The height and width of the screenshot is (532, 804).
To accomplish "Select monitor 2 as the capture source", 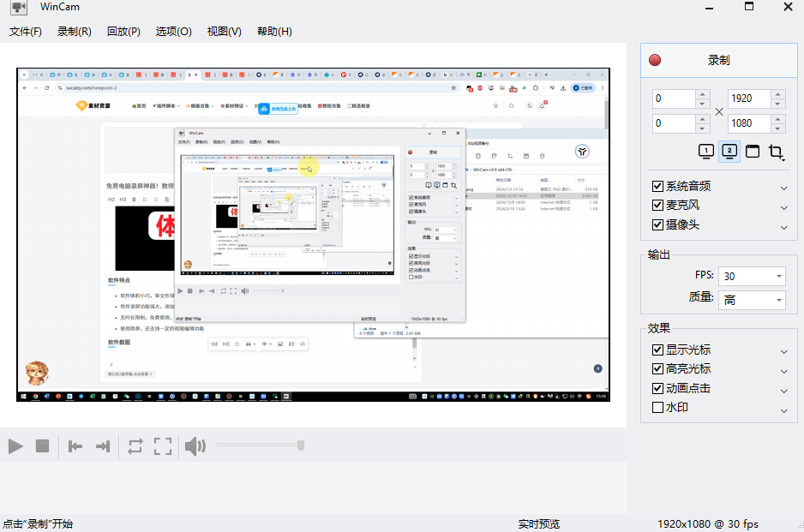I will [729, 151].
